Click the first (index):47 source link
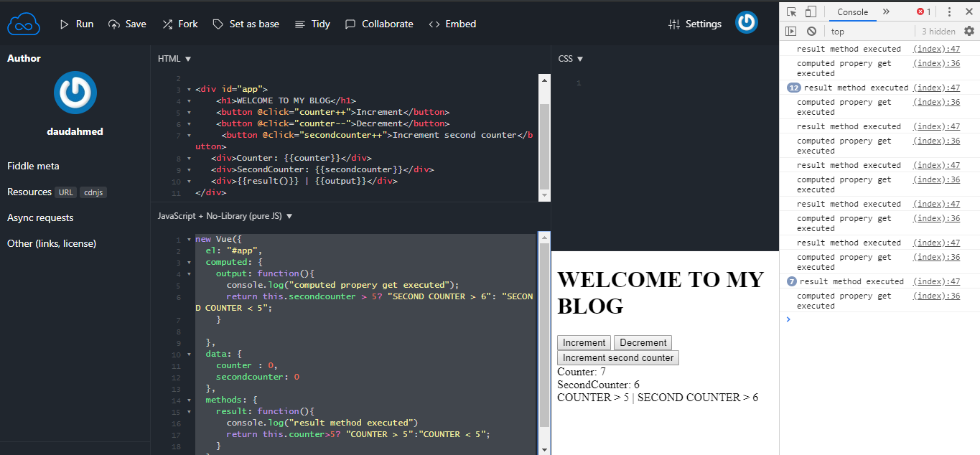980x455 pixels. pos(936,49)
